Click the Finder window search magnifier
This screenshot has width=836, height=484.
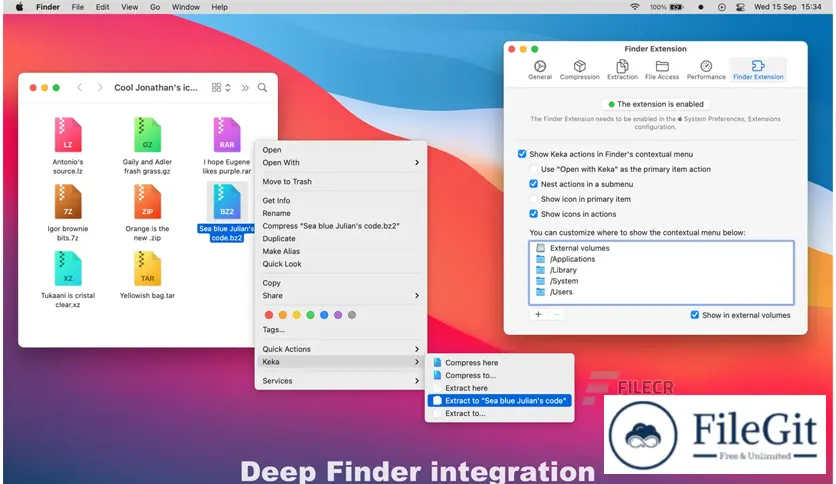262,87
